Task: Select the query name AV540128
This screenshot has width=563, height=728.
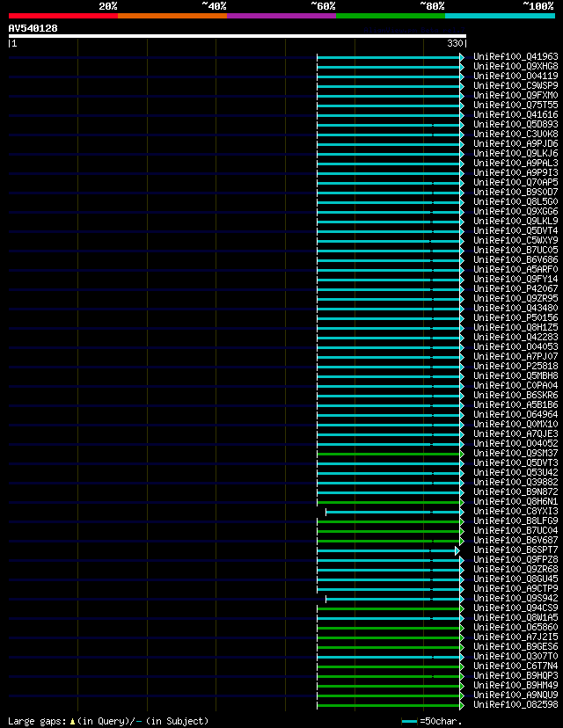Action: tap(33, 28)
